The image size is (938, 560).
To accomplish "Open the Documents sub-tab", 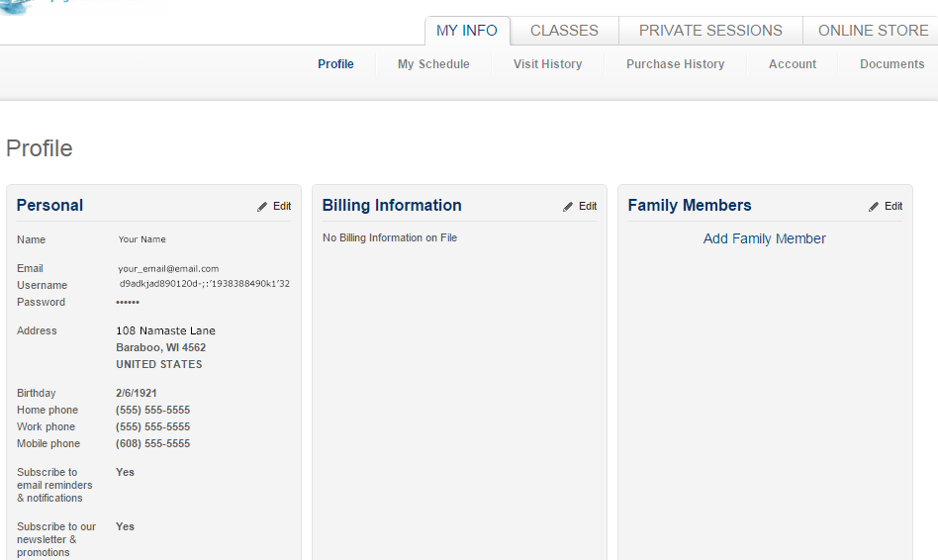I will point(891,64).
